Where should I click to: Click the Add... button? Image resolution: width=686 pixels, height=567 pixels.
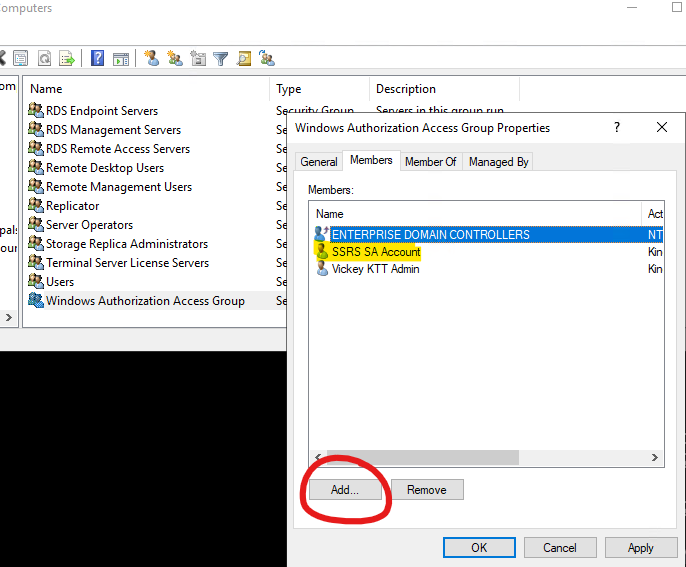[345, 490]
